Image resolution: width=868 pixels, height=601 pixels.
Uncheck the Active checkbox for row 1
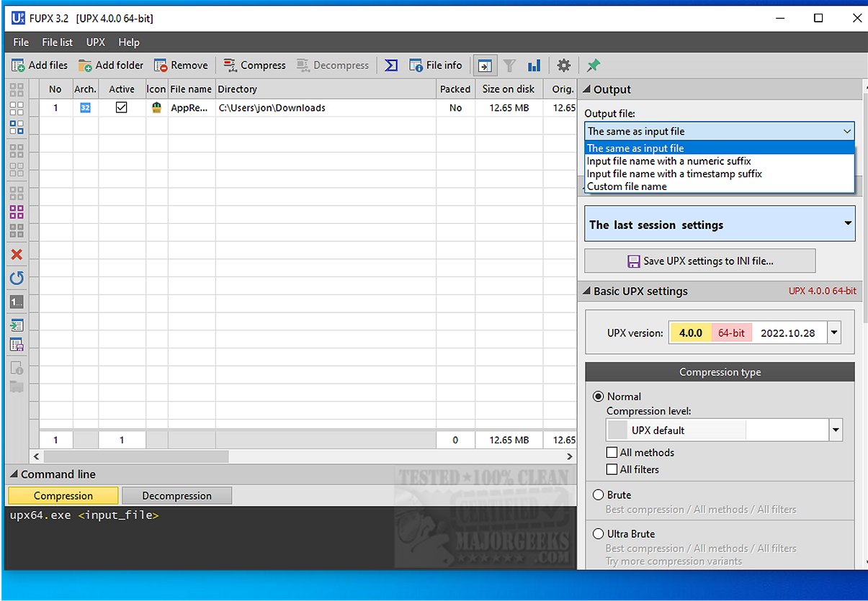(122, 107)
